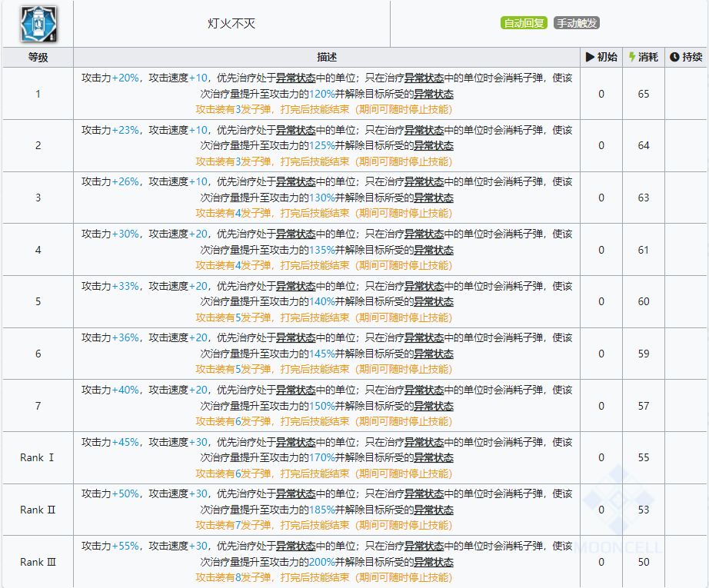
Task: Click the 170% healing value in Rank Ⅰ
Action: [x=321, y=458]
